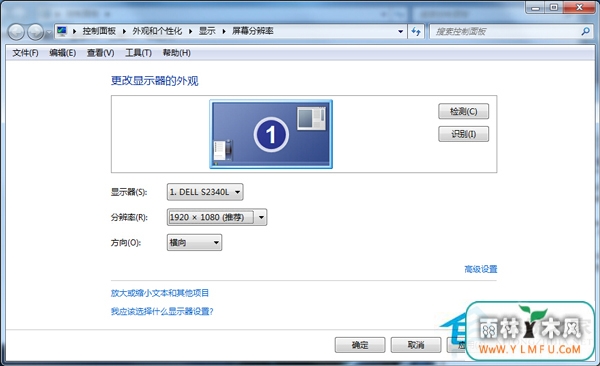Image resolution: width=600 pixels, height=366 pixels.
Task: Click the computer icon in address bar
Action: pyautogui.click(x=62, y=31)
